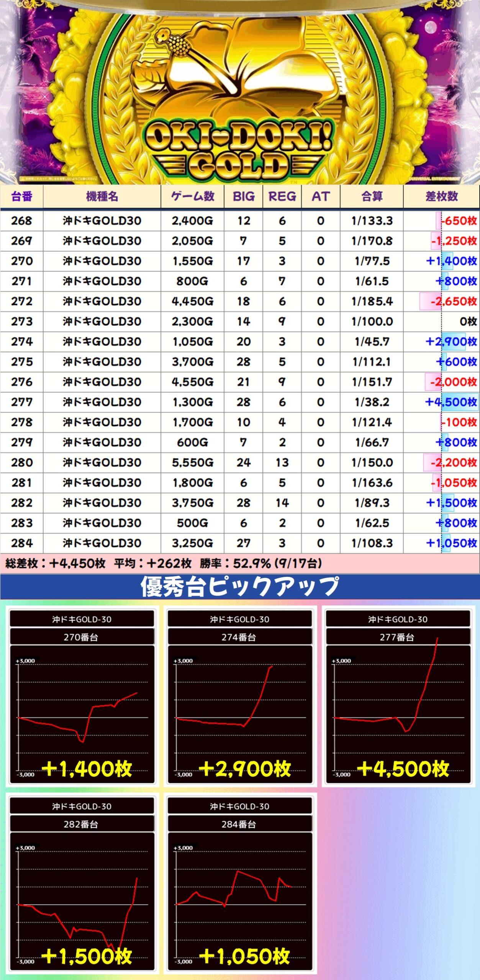480x980 pixels.
Task: Click the +1,050枚 label on graph 284
Action: (245, 956)
